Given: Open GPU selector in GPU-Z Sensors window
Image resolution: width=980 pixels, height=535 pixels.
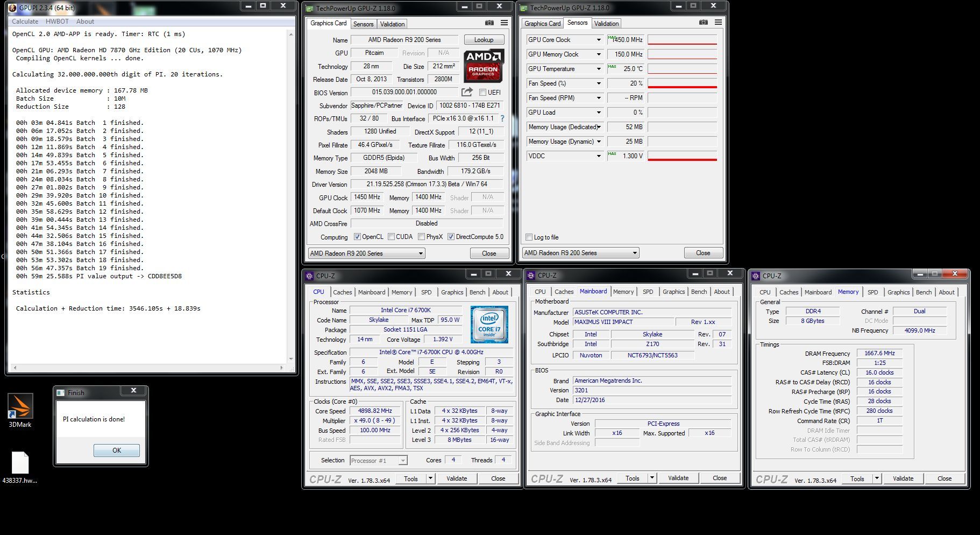Looking at the screenshot, I should (x=581, y=253).
